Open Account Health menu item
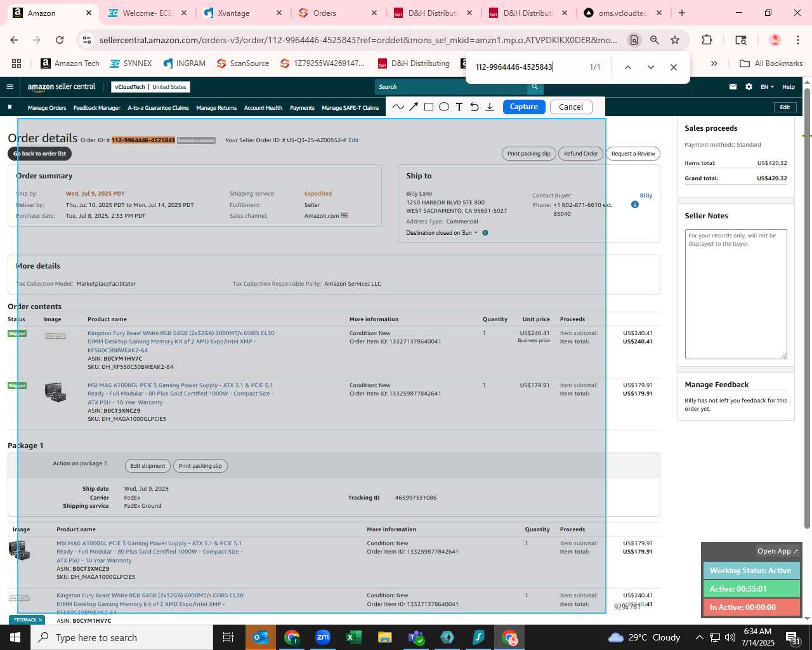 point(263,108)
